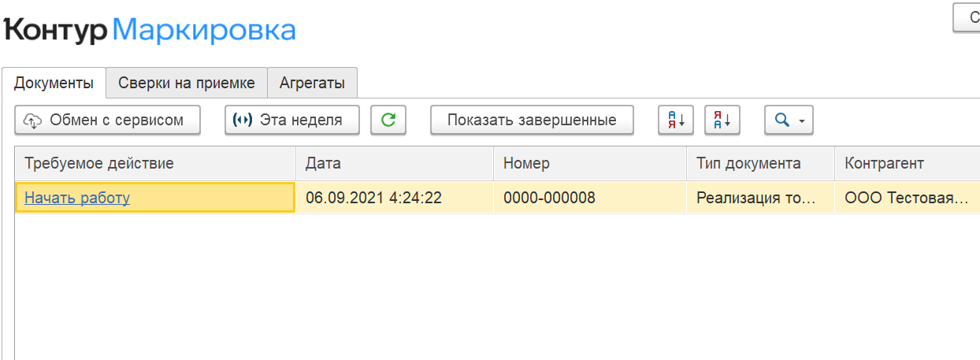Sort the list ascending A to Я

[677, 120]
